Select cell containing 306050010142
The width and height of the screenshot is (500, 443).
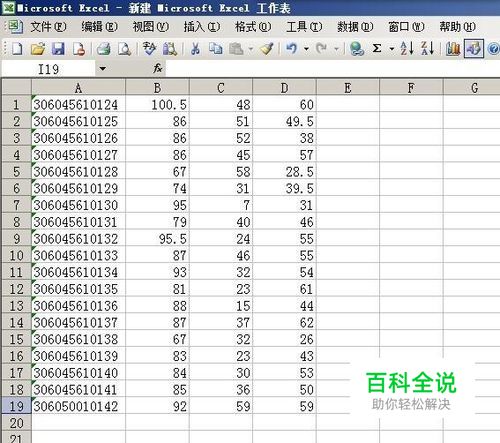[78, 406]
